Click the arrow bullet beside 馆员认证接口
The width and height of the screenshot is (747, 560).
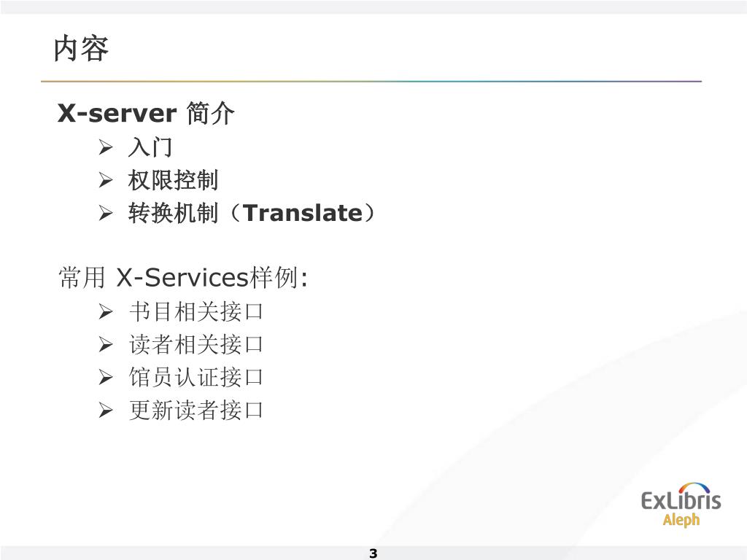(106, 377)
